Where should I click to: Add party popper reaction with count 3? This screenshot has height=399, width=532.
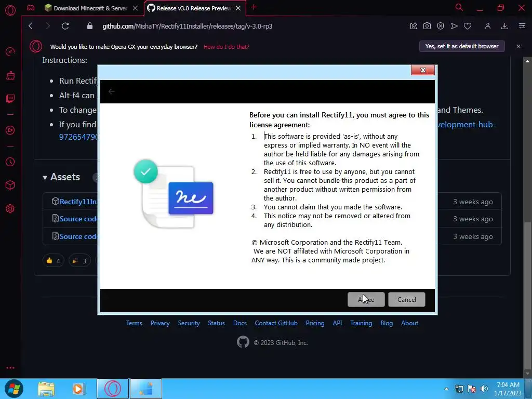tap(79, 261)
